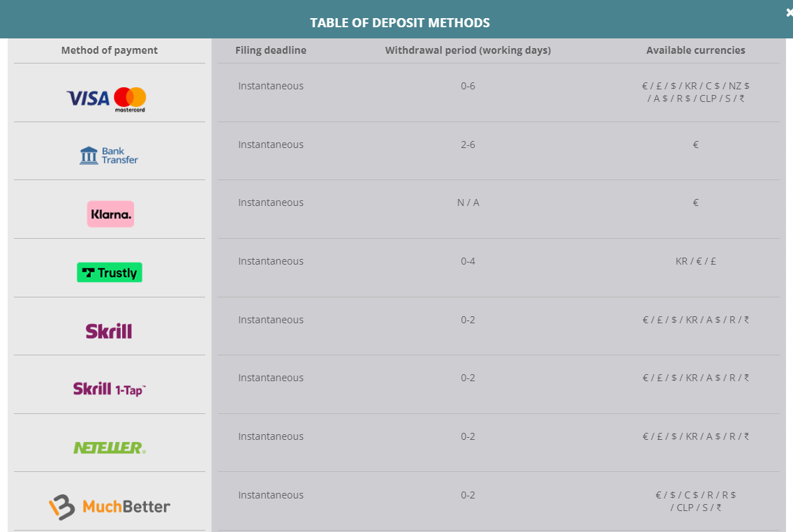The height and width of the screenshot is (532, 793).
Task: Click Instantaneous in the Bank Transfer row
Action: click(x=271, y=145)
